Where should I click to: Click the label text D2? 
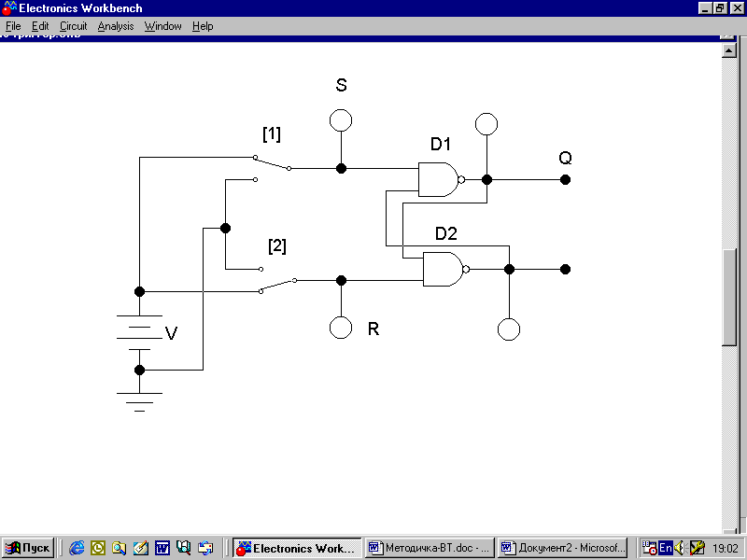pos(446,233)
